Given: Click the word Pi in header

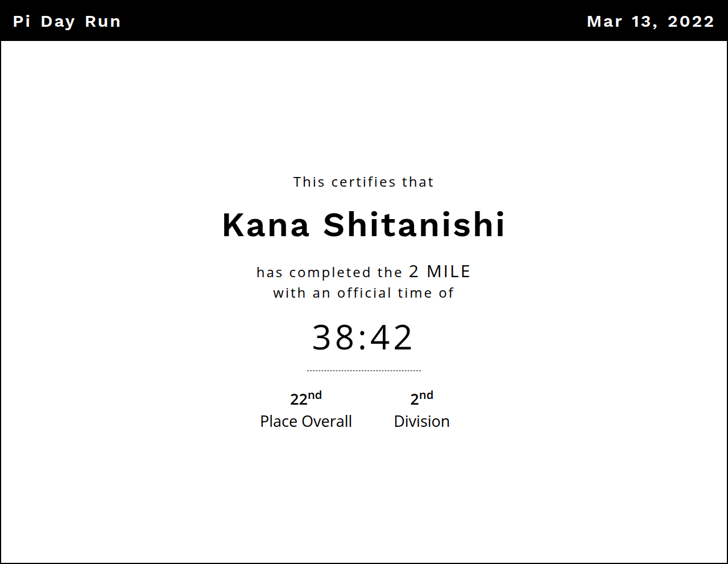Looking at the screenshot, I should (x=22, y=22).
